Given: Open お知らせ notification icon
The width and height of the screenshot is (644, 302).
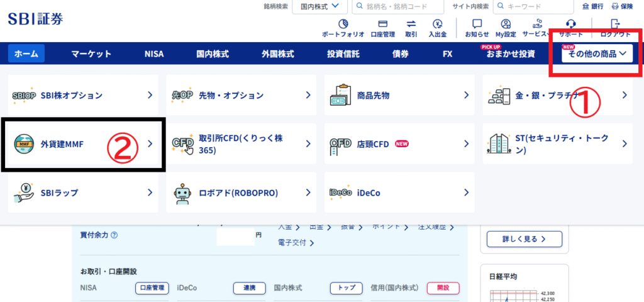Looking at the screenshot, I should 477,23.
